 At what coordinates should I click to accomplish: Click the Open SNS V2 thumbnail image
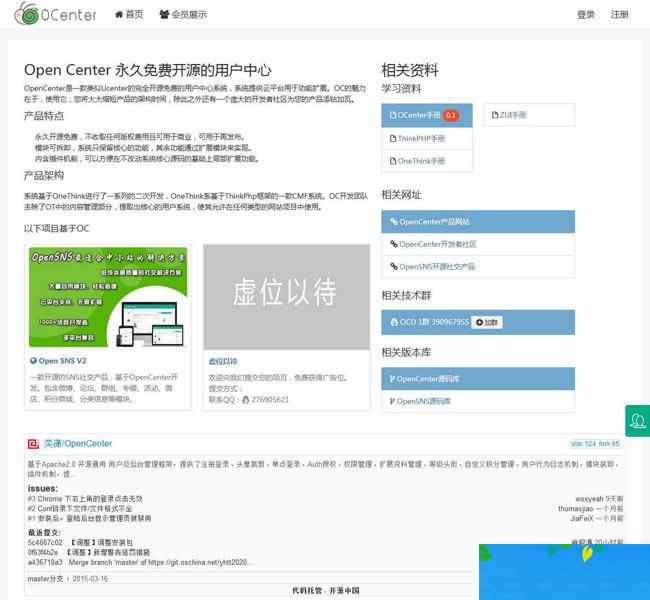point(108,296)
